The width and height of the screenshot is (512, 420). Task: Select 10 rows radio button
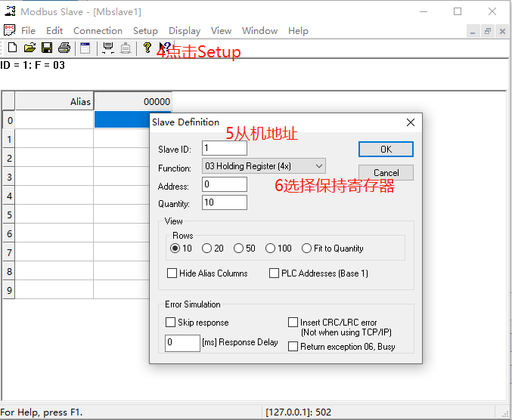coord(175,249)
